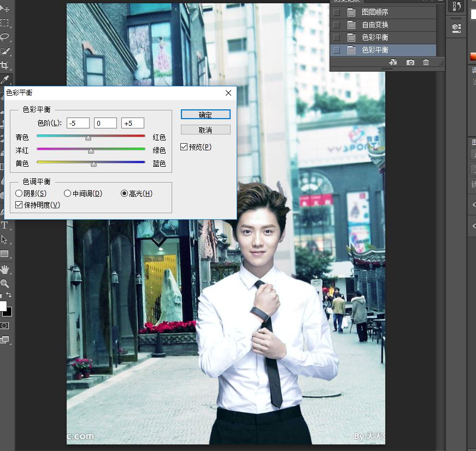Close the 色彩平衡 dialog
The width and height of the screenshot is (476, 451).
228,93
